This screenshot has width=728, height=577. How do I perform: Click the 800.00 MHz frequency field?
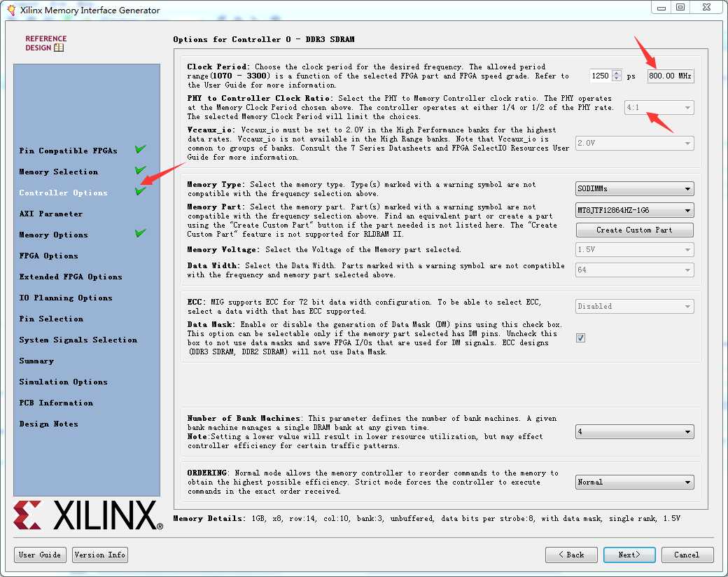click(x=671, y=76)
